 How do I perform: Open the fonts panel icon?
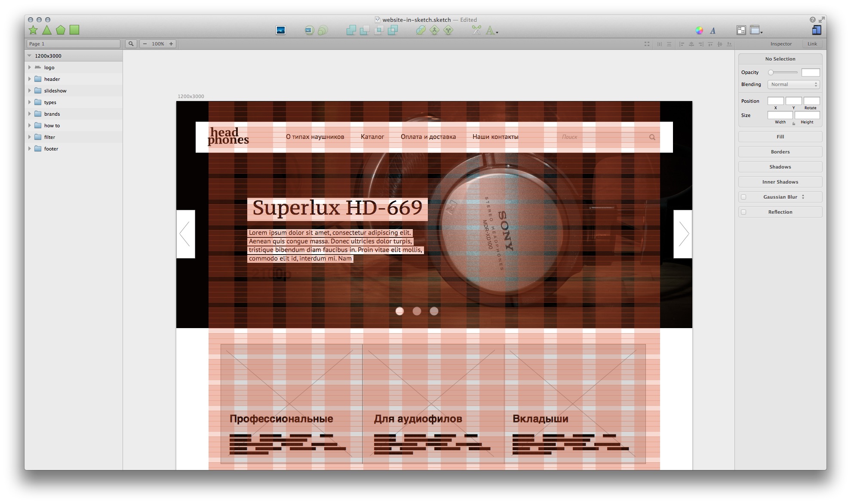pyautogui.click(x=713, y=31)
